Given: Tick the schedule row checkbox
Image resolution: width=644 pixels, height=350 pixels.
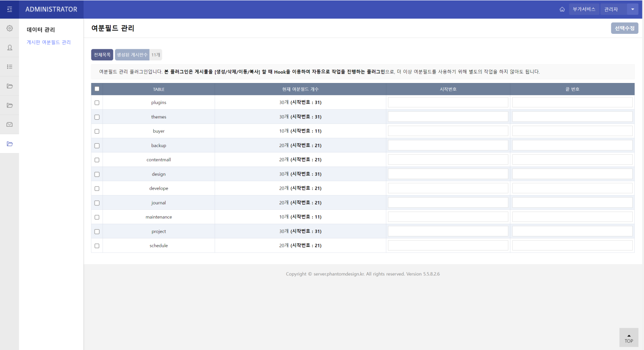Looking at the screenshot, I should 97,246.
